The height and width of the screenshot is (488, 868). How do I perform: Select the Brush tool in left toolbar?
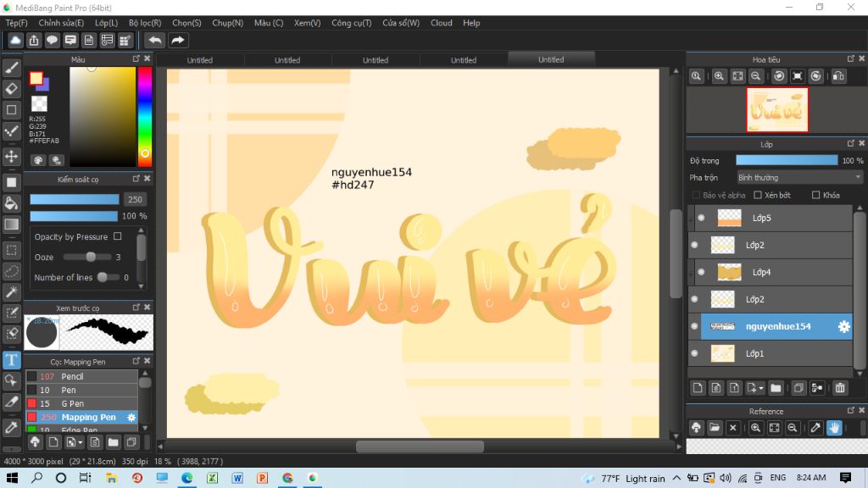click(x=12, y=68)
